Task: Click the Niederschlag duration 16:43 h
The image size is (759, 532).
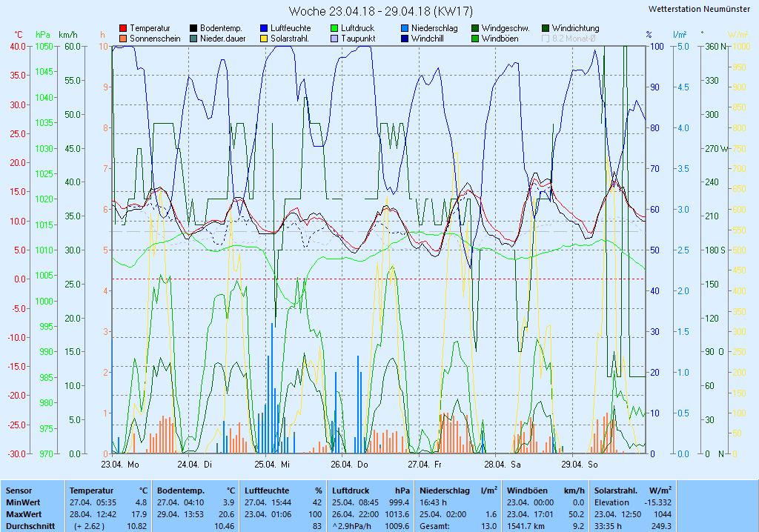Action: click(x=433, y=502)
